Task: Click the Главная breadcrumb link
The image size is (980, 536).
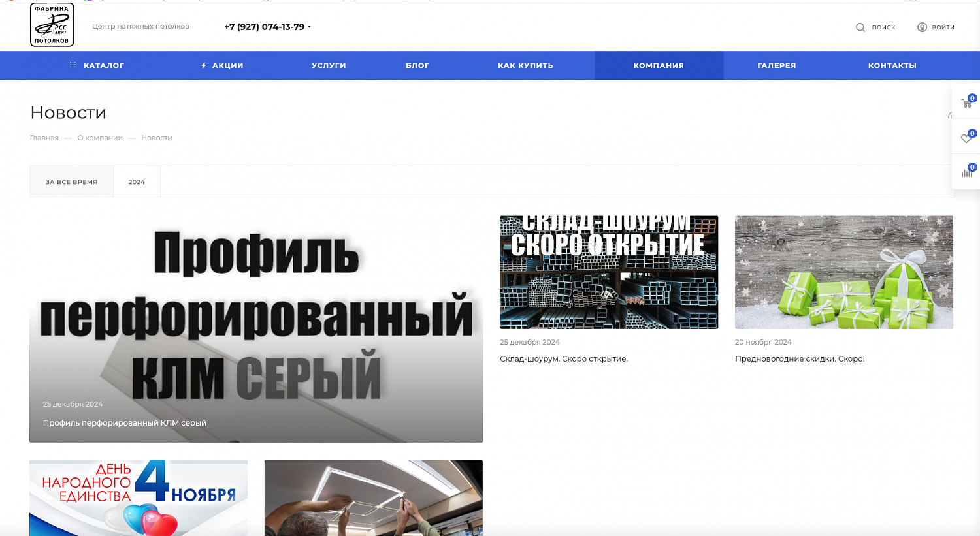Action: pyautogui.click(x=44, y=138)
